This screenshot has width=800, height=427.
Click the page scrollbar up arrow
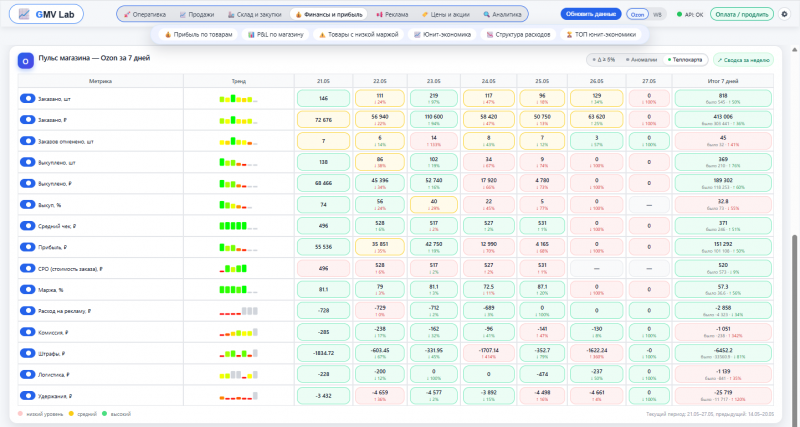[794, 49]
